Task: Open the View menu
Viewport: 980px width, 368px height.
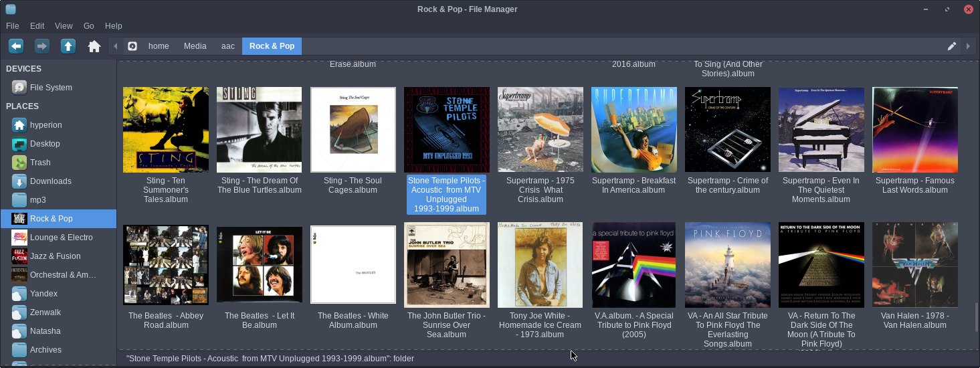Action: click(64, 26)
